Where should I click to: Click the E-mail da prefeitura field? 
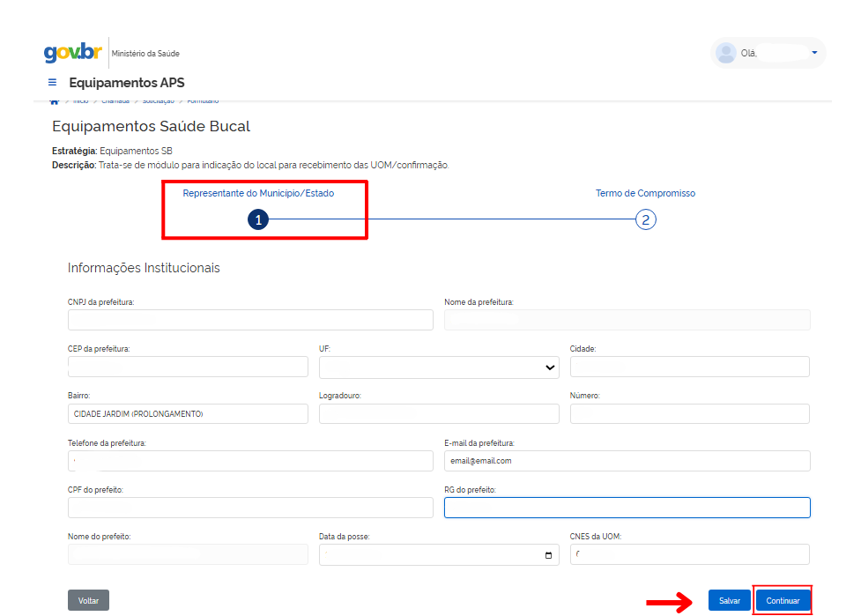pyautogui.click(x=627, y=461)
